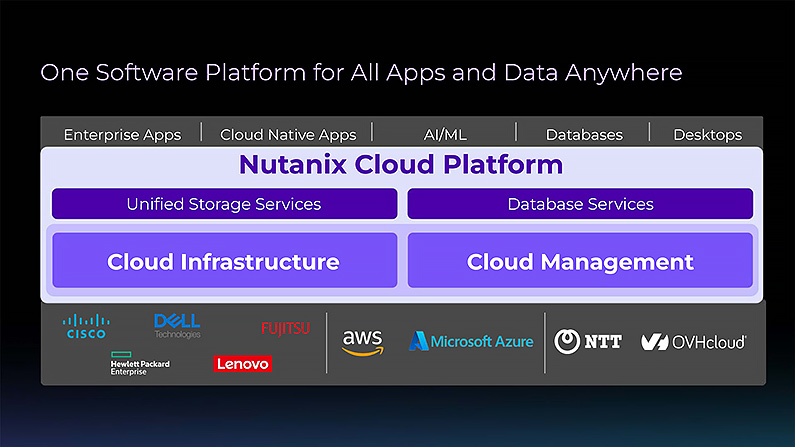
Task: Click the Cisco logo
Action: click(86, 326)
